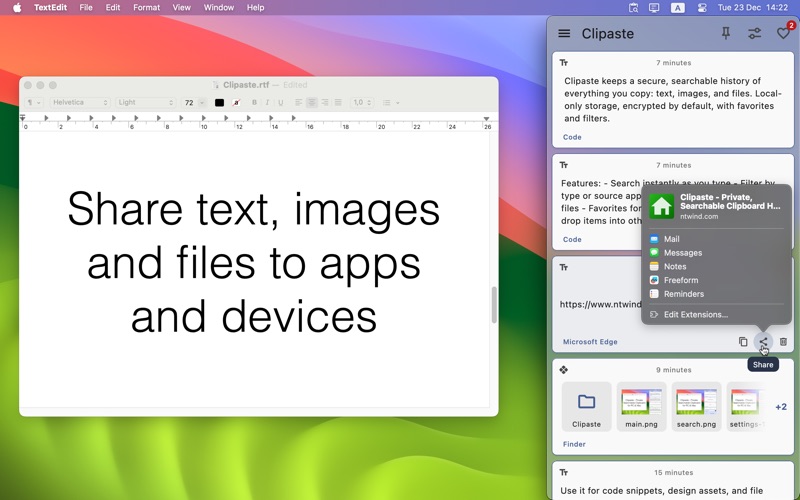
Task: Click the Share icon on Microsoft Edge clip
Action: click(x=763, y=342)
